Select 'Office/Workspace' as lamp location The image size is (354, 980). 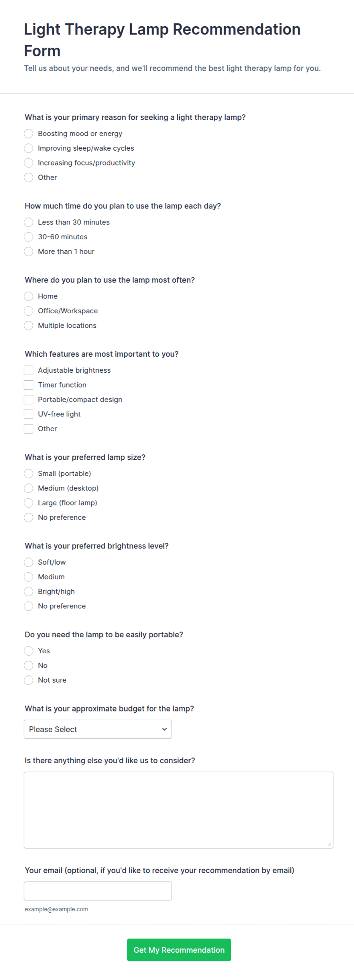click(x=29, y=311)
